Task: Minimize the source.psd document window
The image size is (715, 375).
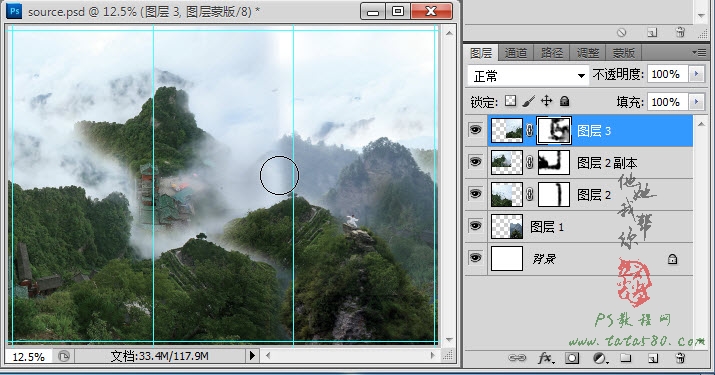Action: pyautogui.click(x=373, y=11)
